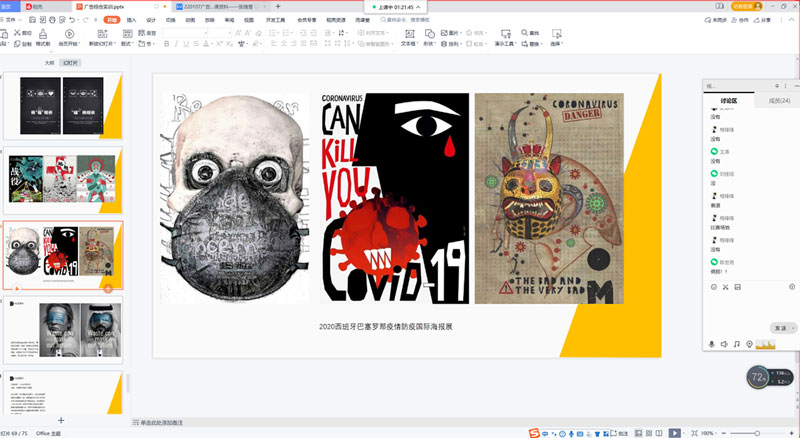
Task: Click the Undo arrow icon
Action: coord(71,19)
